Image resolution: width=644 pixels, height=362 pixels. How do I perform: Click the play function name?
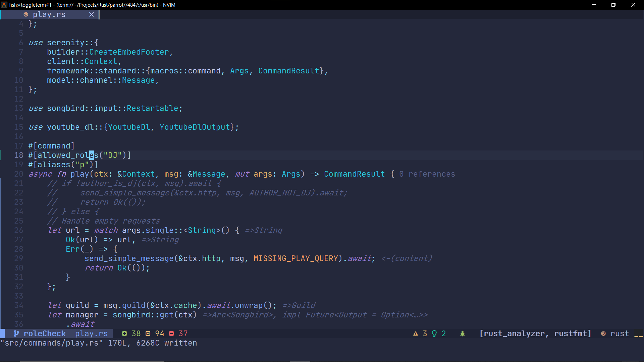79,174
